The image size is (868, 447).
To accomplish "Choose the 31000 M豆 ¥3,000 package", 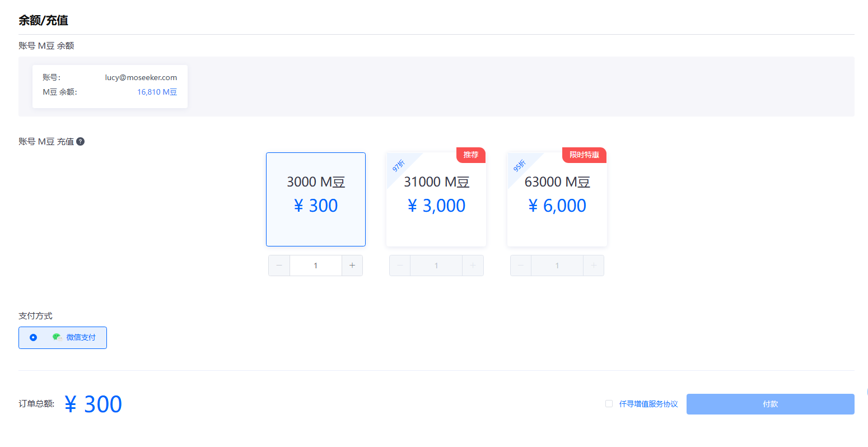I will 436,199.
